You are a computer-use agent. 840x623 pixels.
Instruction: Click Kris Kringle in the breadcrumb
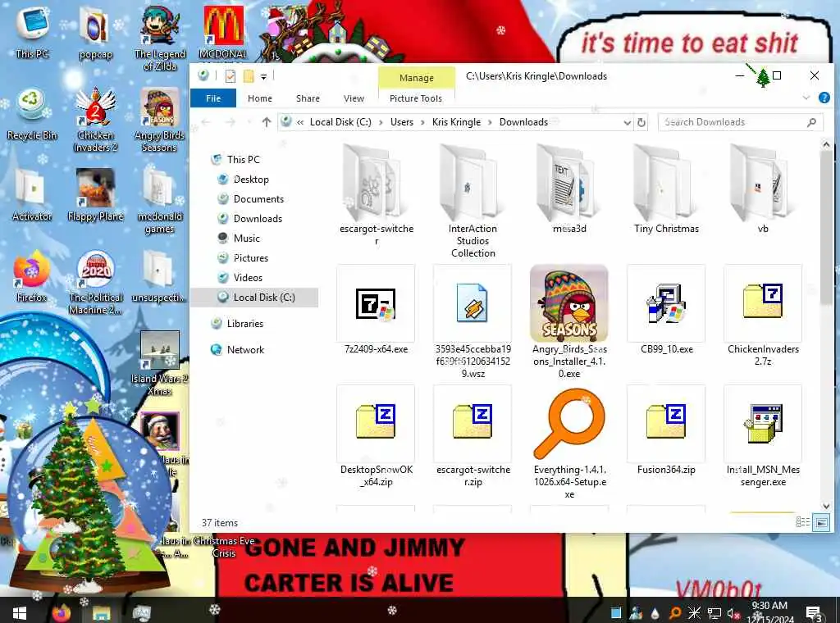click(x=456, y=122)
